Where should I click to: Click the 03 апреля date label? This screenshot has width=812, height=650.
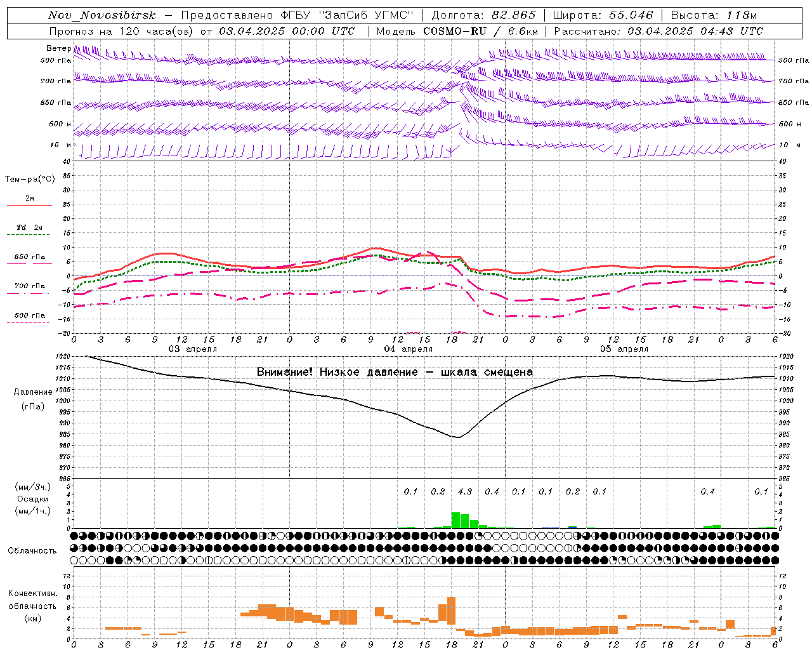tap(192, 349)
